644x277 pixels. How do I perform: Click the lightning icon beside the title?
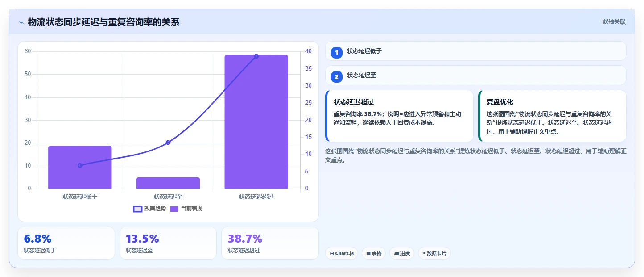point(21,22)
